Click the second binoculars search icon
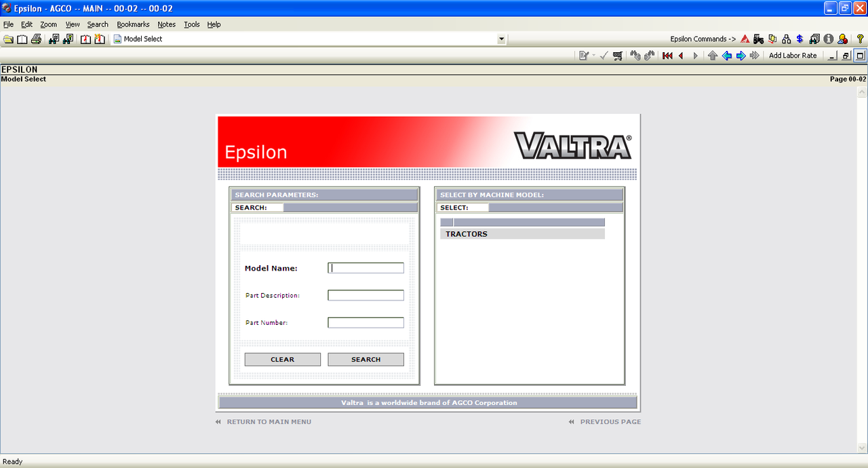The width and height of the screenshot is (868, 468). [68, 39]
